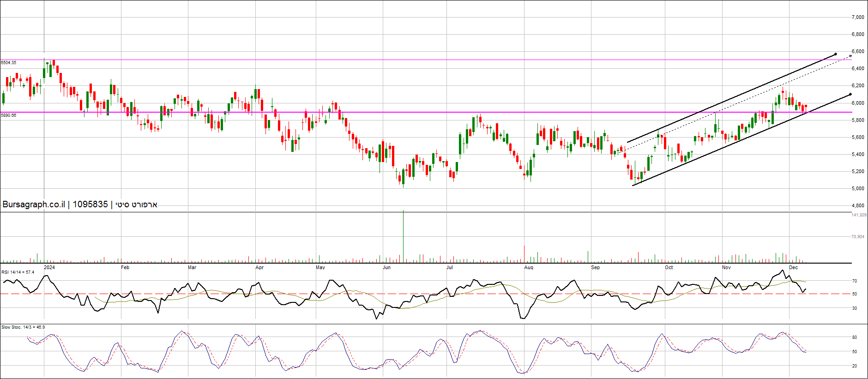Click the 5890.66 support level label

coord(9,115)
